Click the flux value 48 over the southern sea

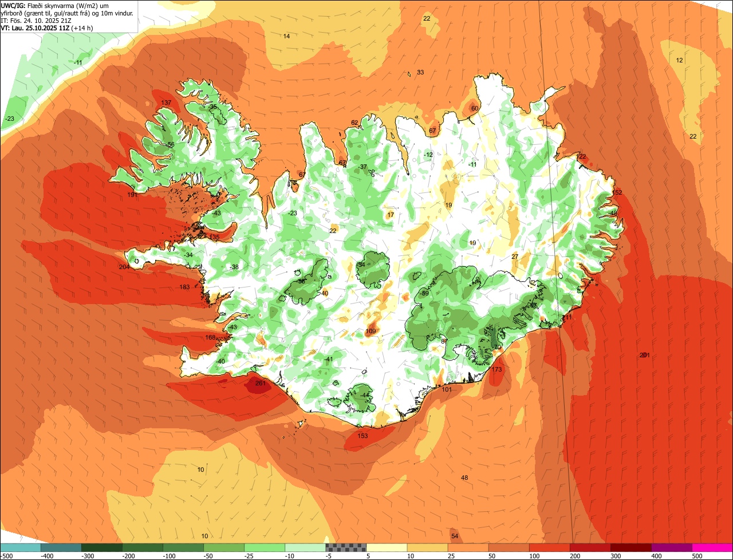point(464,478)
